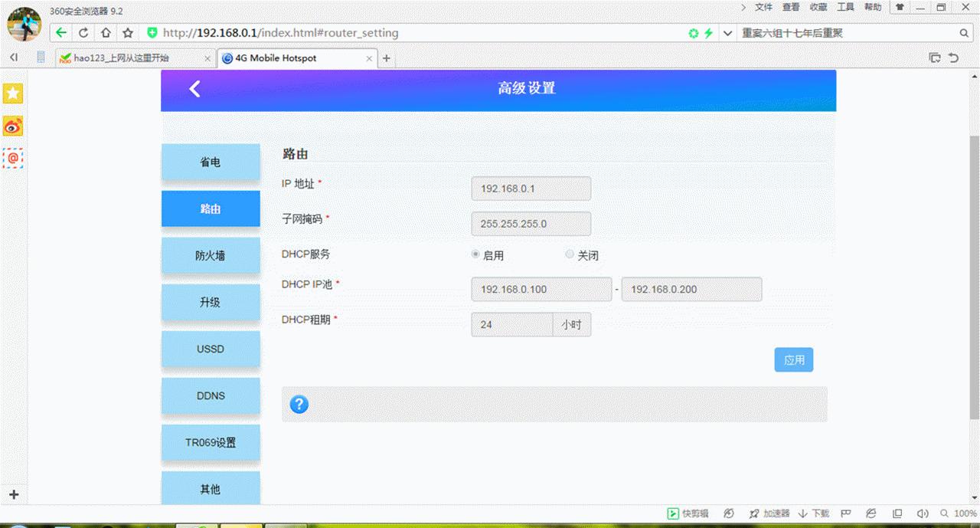Select 关闭 to disable DHCP service
The height and width of the screenshot is (528, 980).
pyautogui.click(x=569, y=254)
